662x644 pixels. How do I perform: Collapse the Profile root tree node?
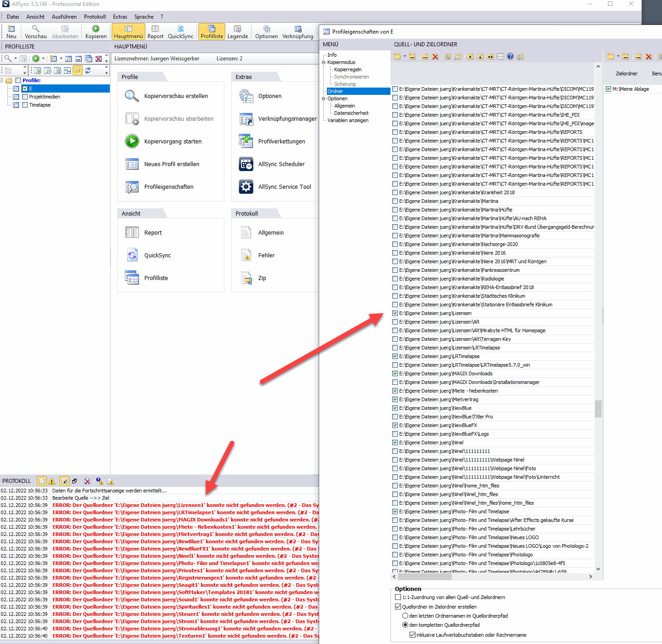coord(2,80)
